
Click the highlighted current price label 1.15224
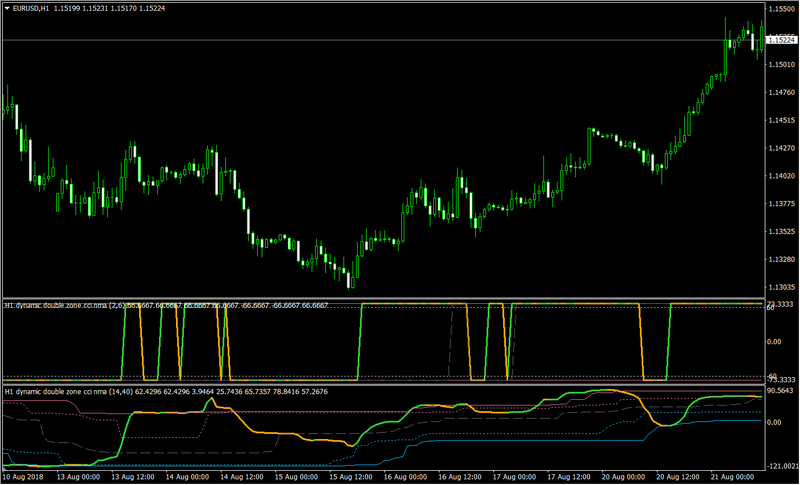pyautogui.click(x=782, y=40)
